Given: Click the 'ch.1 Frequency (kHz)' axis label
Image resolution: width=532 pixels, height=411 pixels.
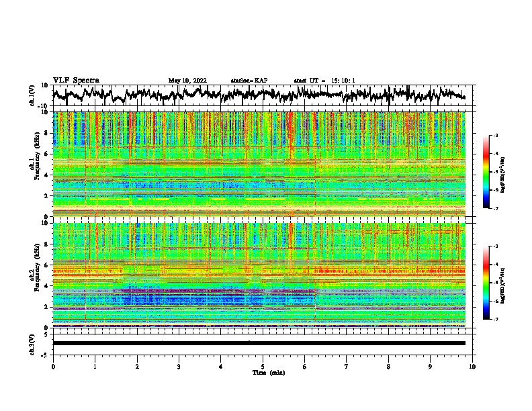Looking at the screenshot, I should pos(34,156).
